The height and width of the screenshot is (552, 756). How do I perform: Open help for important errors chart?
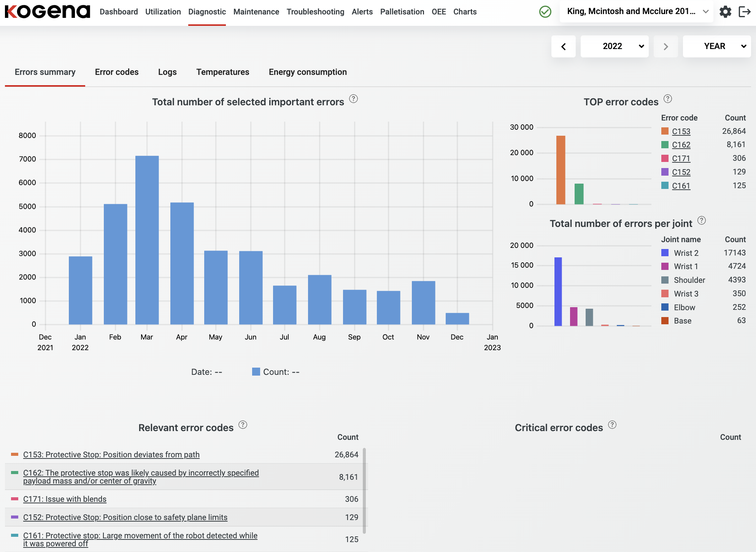pos(353,99)
